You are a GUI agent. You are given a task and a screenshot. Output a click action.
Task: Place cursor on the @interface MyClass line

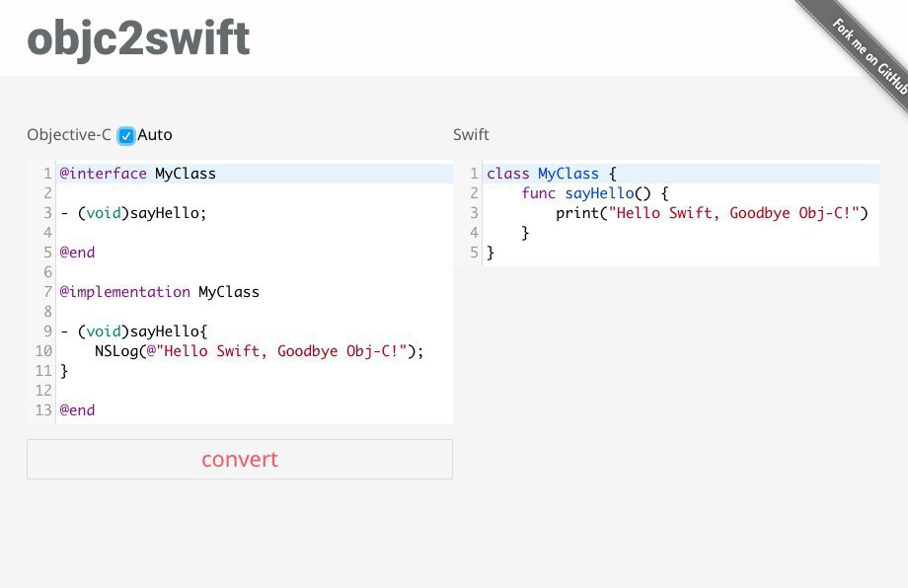(138, 174)
